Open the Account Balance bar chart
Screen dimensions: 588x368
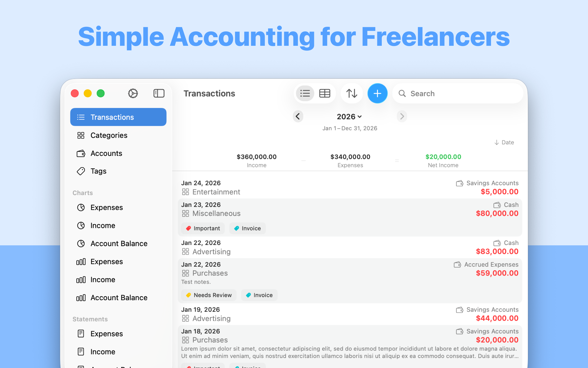pyautogui.click(x=118, y=298)
